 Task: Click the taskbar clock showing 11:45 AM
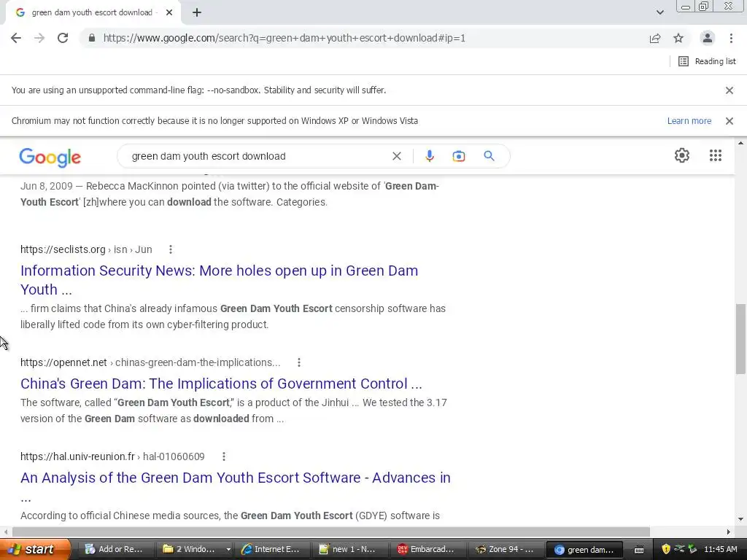pos(720,549)
